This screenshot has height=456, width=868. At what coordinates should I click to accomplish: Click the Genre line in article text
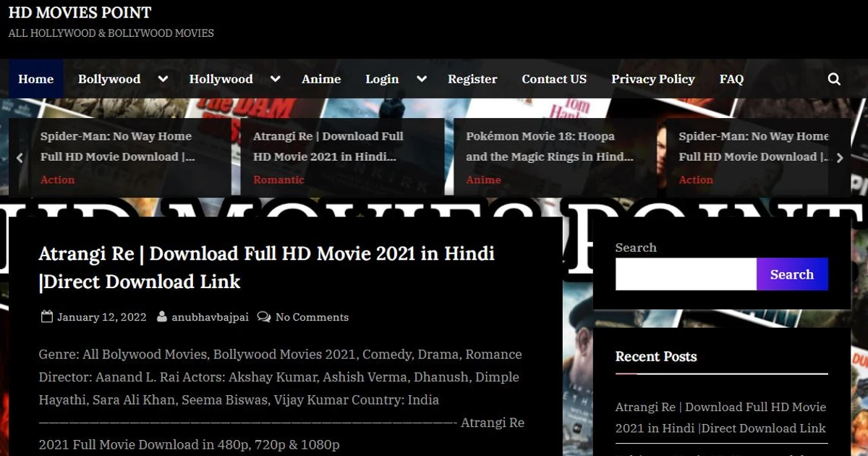[x=280, y=355]
